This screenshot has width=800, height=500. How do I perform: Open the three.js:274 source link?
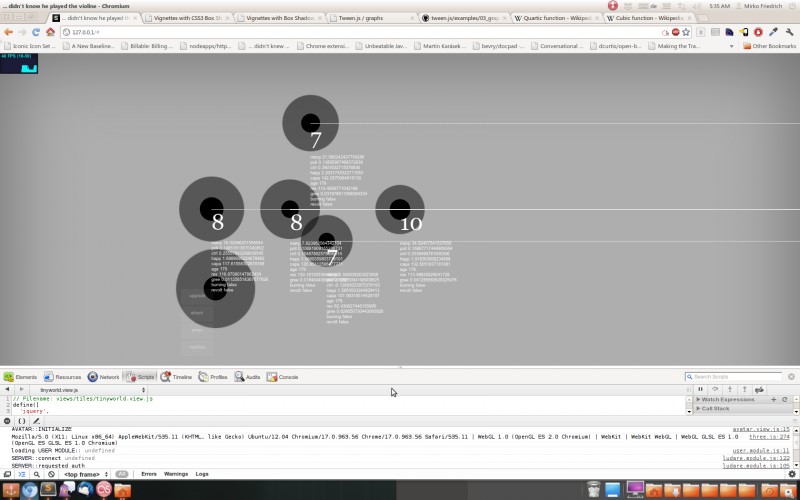(769, 437)
